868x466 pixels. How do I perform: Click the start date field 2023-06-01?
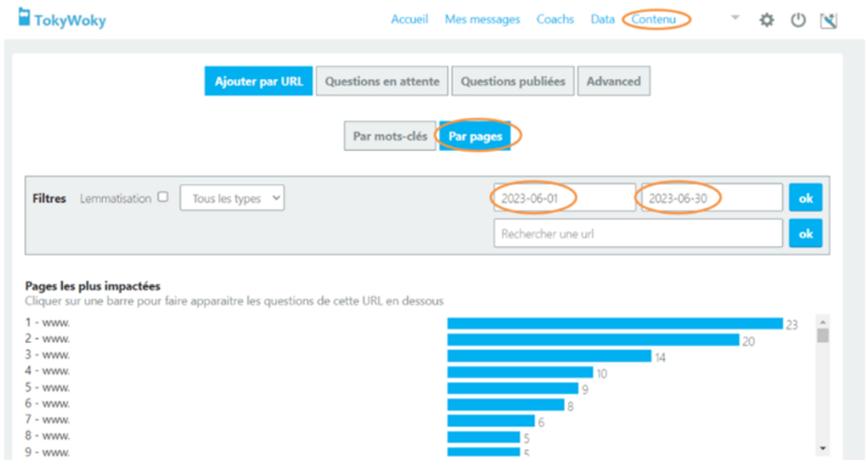pos(563,197)
